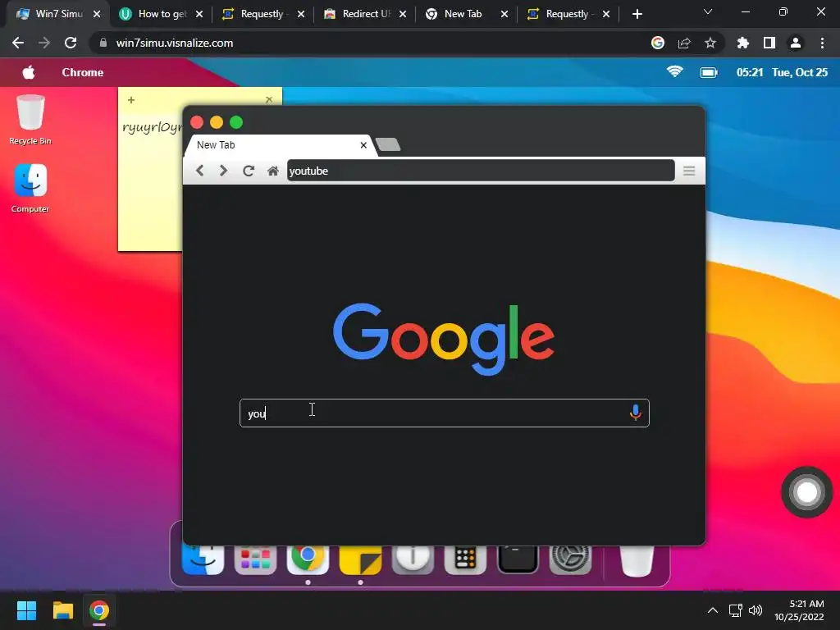Open Trash from the dock
Image resolution: width=840 pixels, height=630 pixels.
point(637,560)
